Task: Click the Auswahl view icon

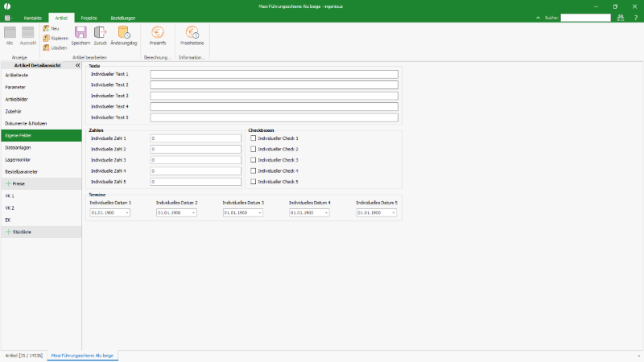Action: (28, 35)
